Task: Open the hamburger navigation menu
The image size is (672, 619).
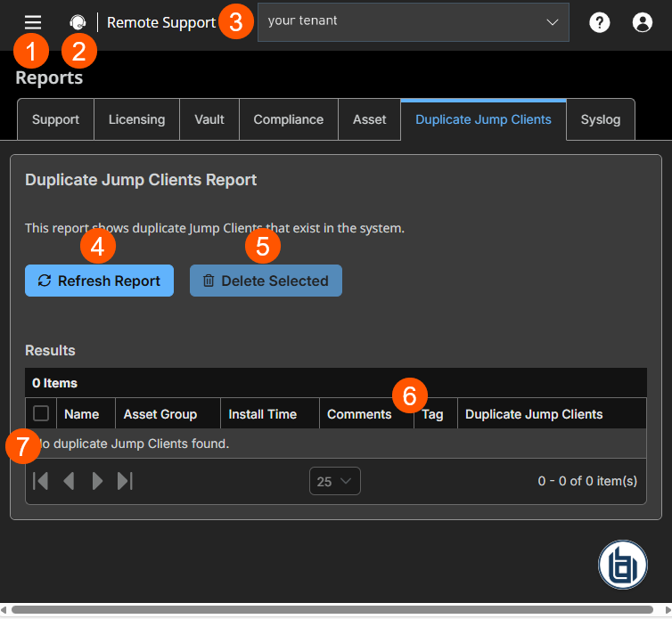Action: click(x=33, y=22)
